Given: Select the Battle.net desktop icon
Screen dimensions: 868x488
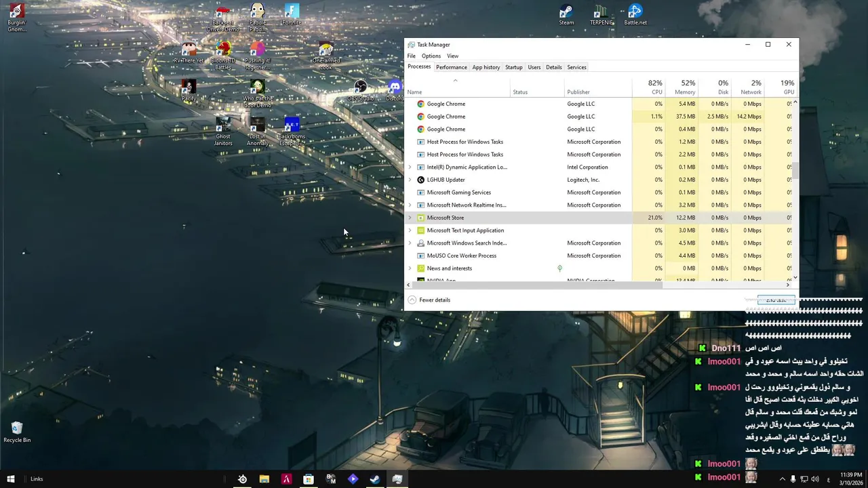Looking at the screenshot, I should 635,15.
